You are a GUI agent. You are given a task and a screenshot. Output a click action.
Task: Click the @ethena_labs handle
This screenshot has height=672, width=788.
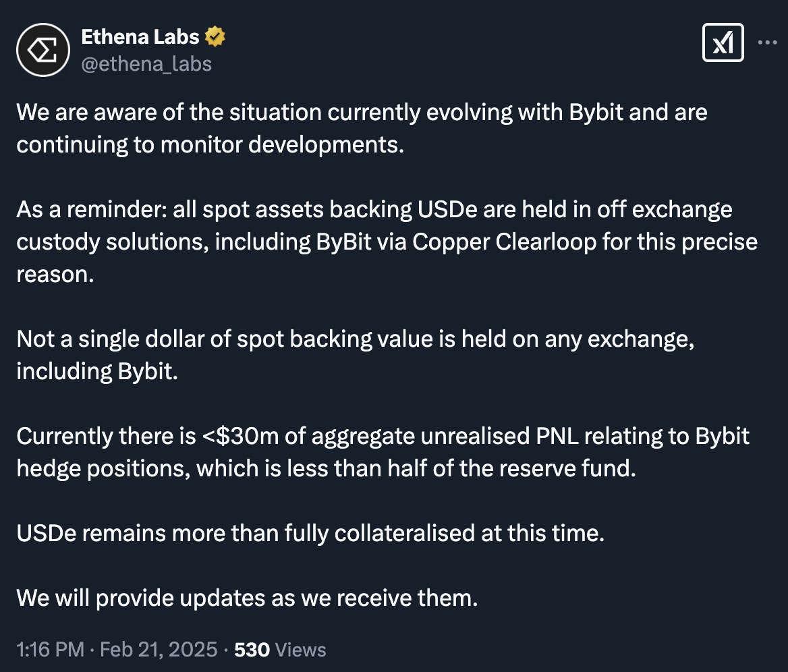(x=146, y=63)
